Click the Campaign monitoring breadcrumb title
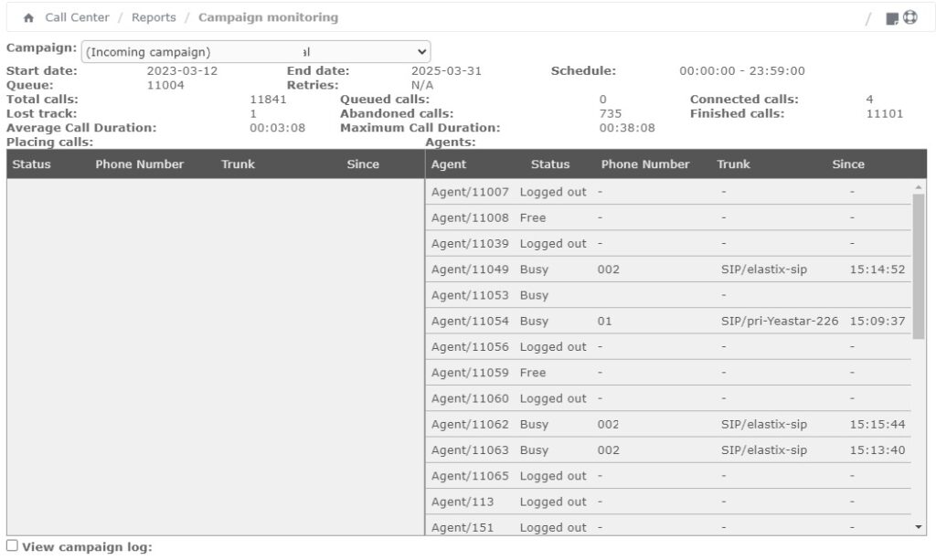The image size is (936, 560). tap(268, 17)
